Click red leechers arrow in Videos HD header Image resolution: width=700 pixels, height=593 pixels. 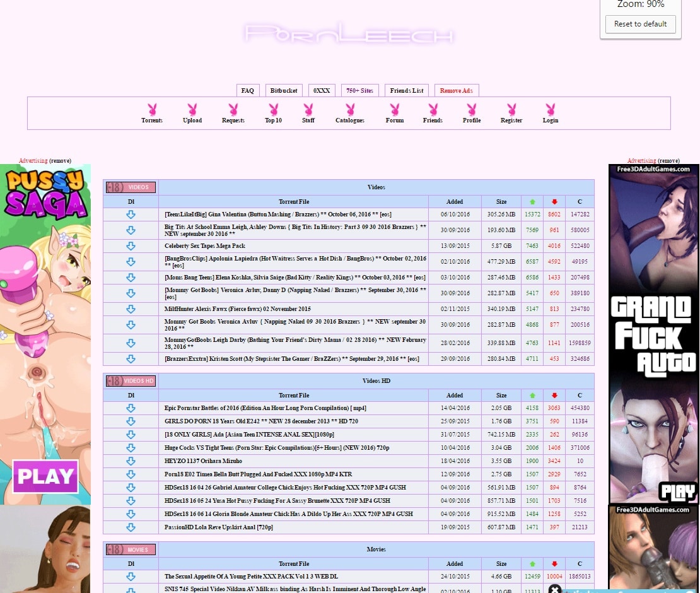tap(554, 396)
